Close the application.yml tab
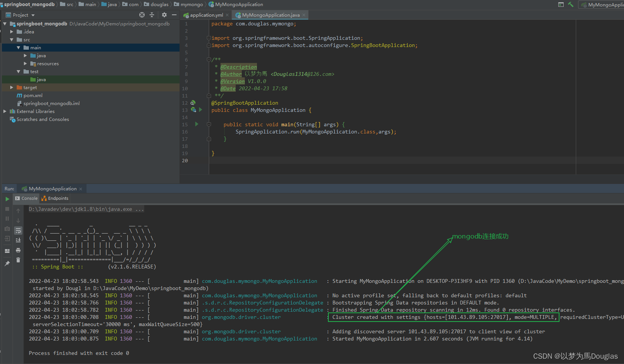The image size is (624, 364). coord(227,15)
